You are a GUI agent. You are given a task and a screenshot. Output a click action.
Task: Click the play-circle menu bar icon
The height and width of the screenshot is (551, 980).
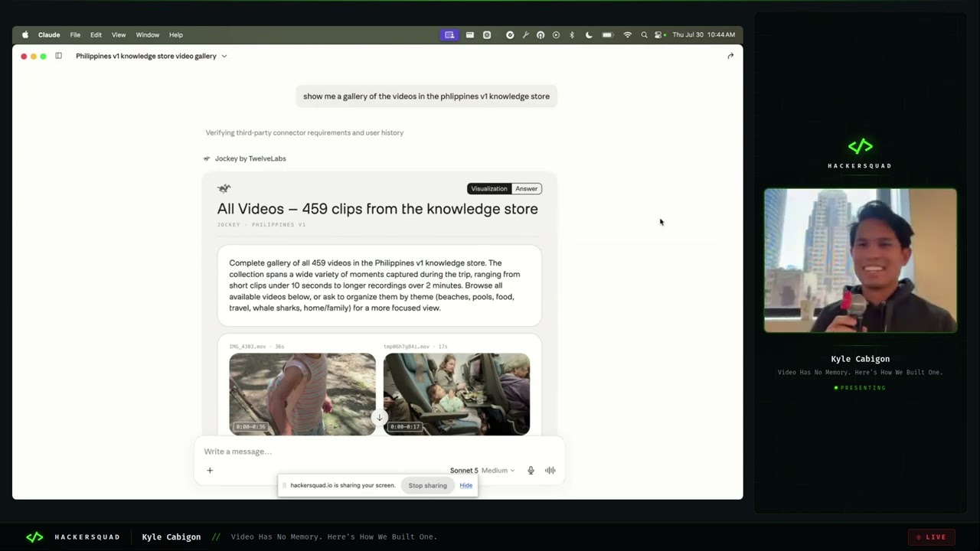coord(556,34)
